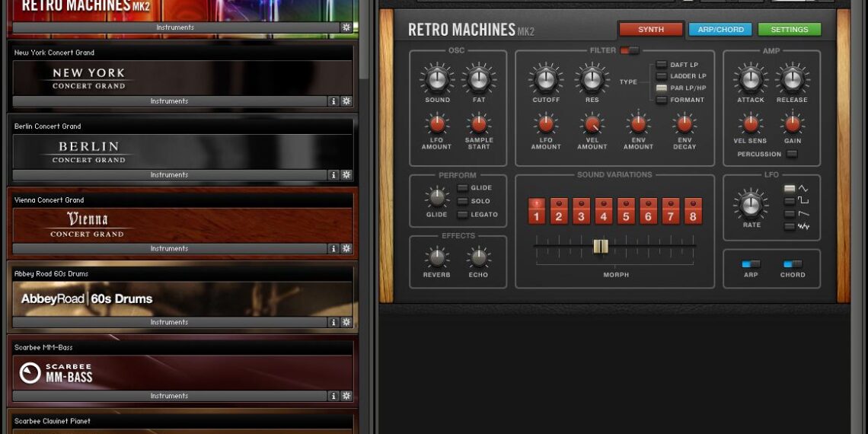Image resolution: width=868 pixels, height=434 pixels.
Task: Open gear options for New York Concert Grand
Action: (x=346, y=101)
